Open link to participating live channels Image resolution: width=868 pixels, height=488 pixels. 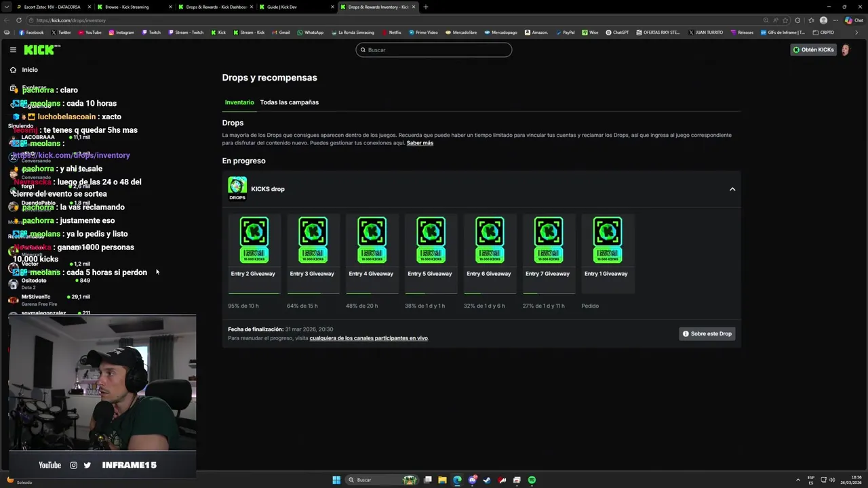tap(368, 338)
